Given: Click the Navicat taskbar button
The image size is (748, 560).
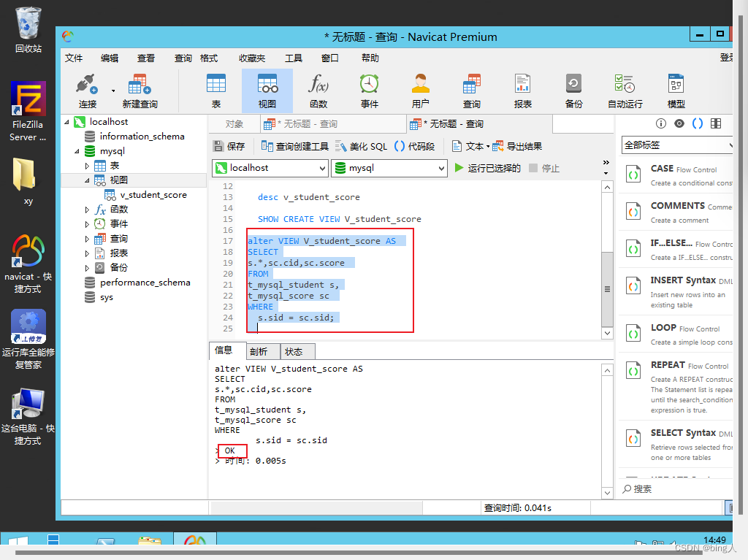Looking at the screenshot, I should coord(194,540).
